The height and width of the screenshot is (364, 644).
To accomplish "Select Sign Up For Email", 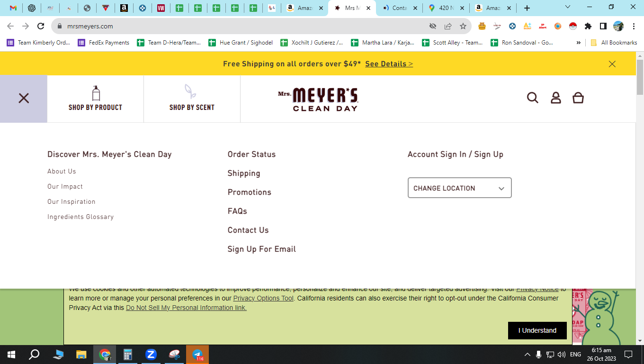I will (x=262, y=249).
